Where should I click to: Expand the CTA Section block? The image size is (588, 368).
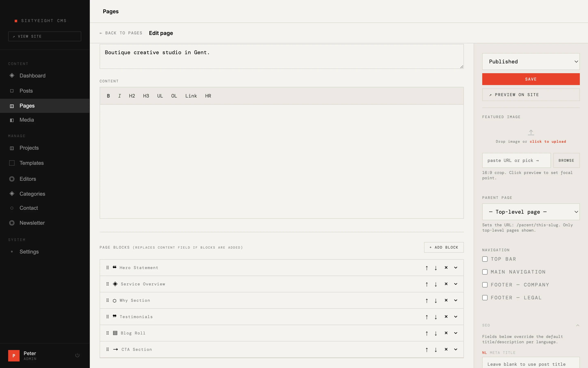pyautogui.click(x=455, y=350)
